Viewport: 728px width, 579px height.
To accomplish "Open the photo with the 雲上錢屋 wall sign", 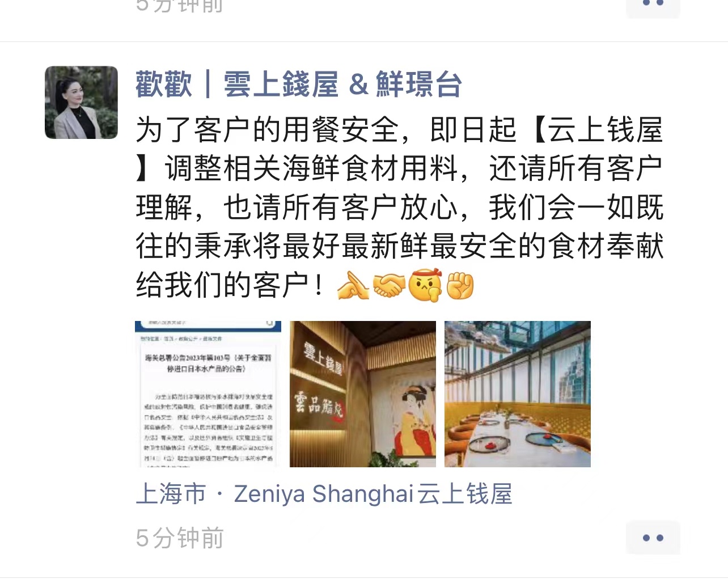I will coord(363,394).
